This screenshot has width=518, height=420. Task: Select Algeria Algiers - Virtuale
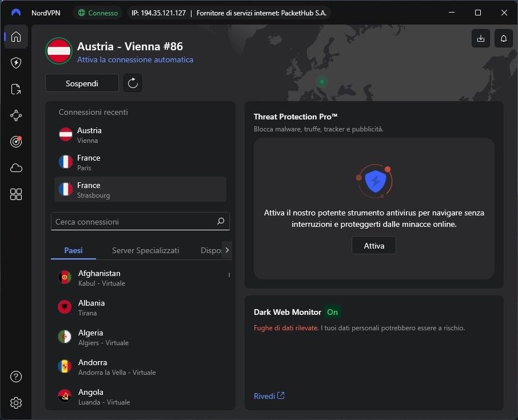140,337
